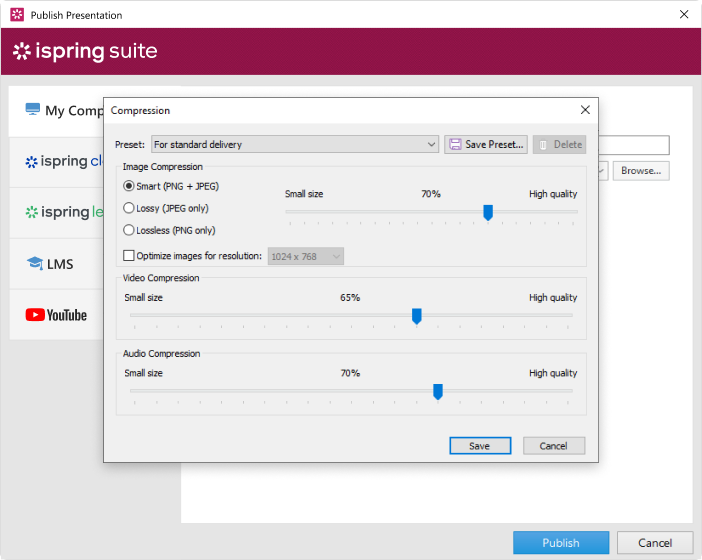Screen dimensions: 702x560
Task: Click the iSpring app icon in title bar
Action: [x=17, y=15]
